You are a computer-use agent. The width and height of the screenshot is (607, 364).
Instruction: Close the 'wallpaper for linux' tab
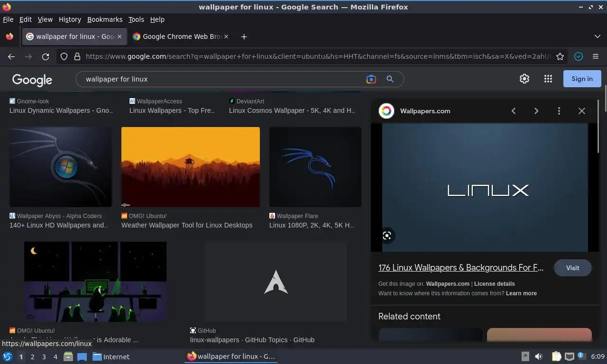(120, 36)
